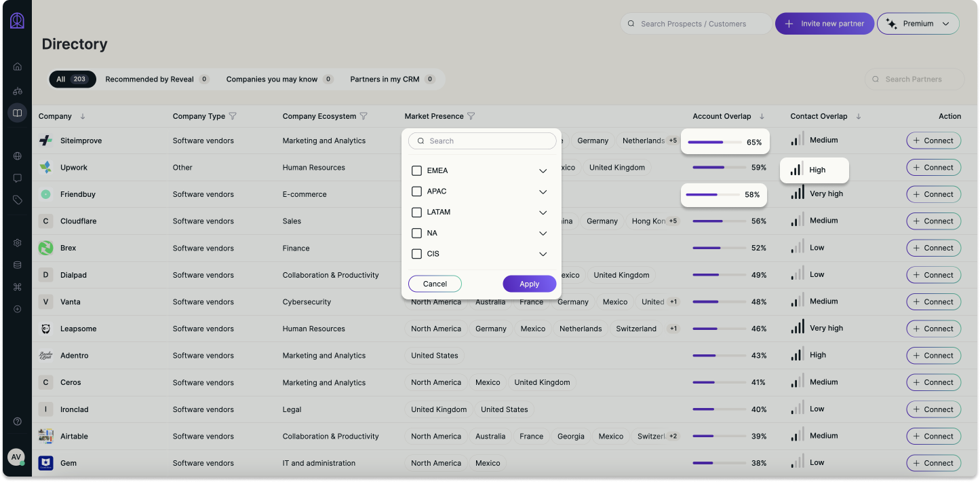Open the help question mark icon

tap(18, 422)
